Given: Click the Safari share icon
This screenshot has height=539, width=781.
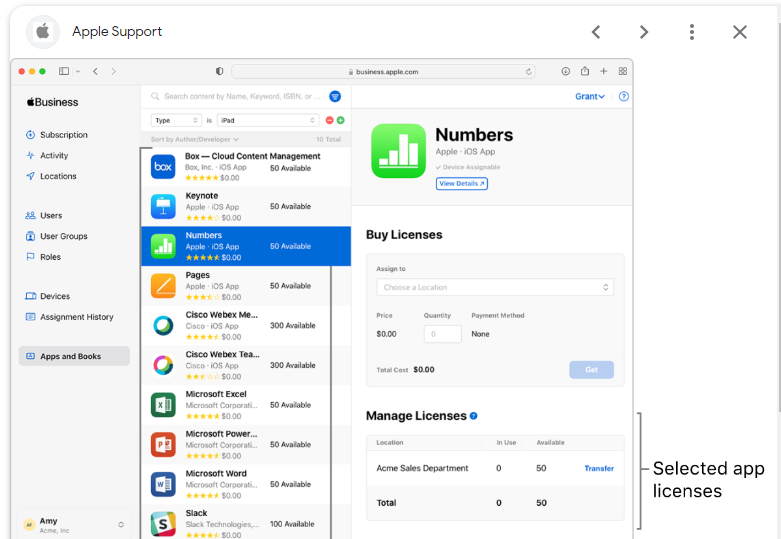Looking at the screenshot, I should pos(585,71).
